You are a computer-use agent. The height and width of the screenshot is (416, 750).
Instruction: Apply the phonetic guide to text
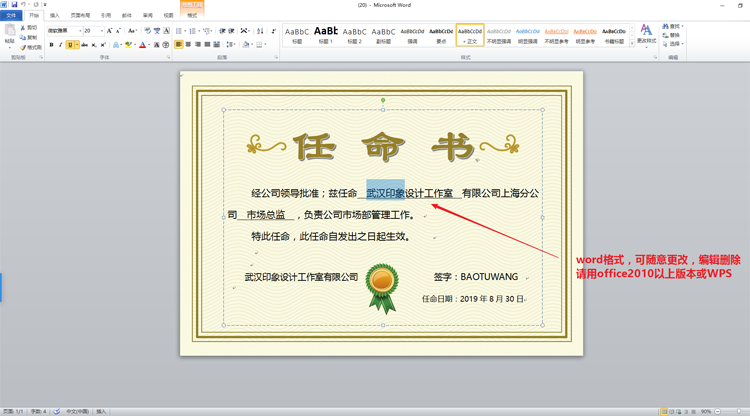(157, 31)
